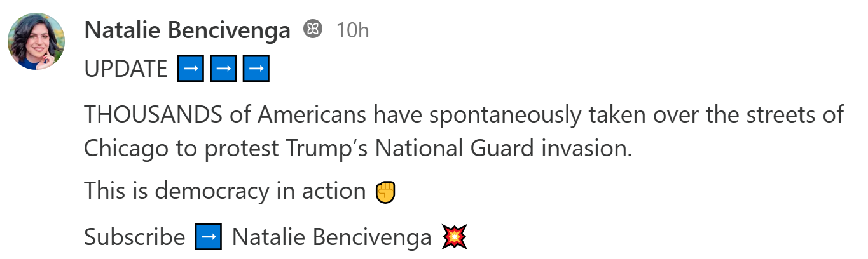Open the 10h post timestamp
The image size is (868, 259).
(x=352, y=30)
